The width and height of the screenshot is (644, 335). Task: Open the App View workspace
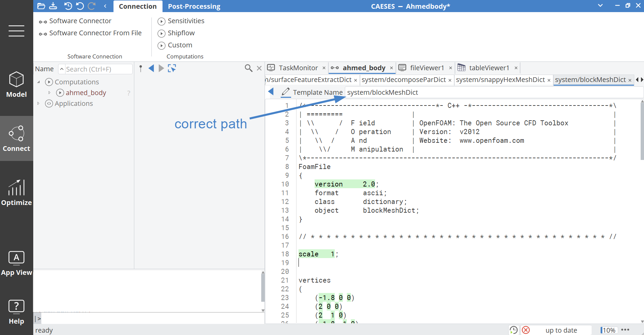tap(16, 263)
